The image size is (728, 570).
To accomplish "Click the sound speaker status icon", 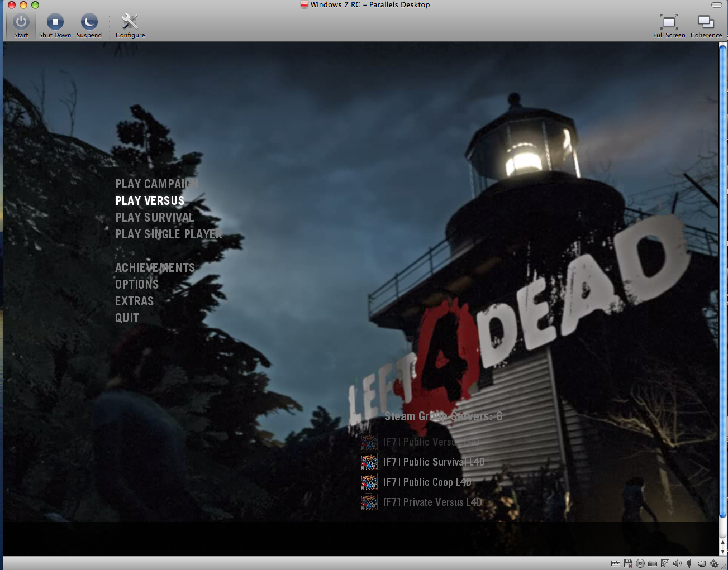I will coord(677,563).
